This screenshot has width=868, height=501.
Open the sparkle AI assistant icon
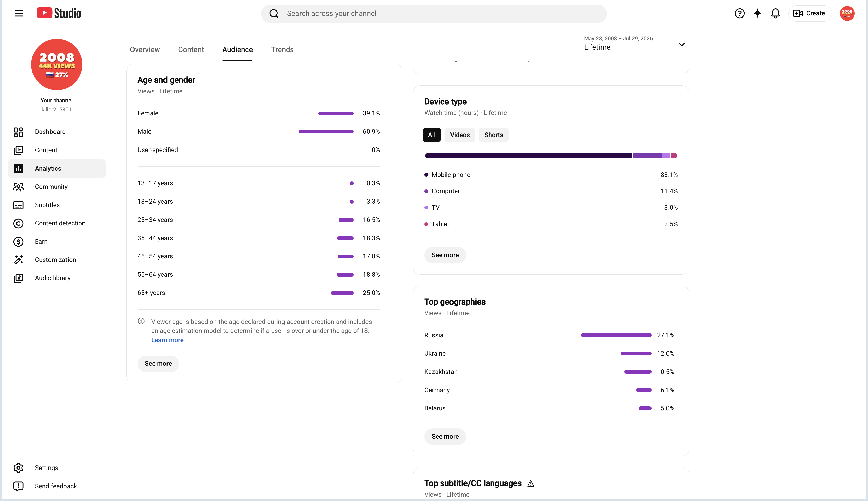[x=757, y=13]
